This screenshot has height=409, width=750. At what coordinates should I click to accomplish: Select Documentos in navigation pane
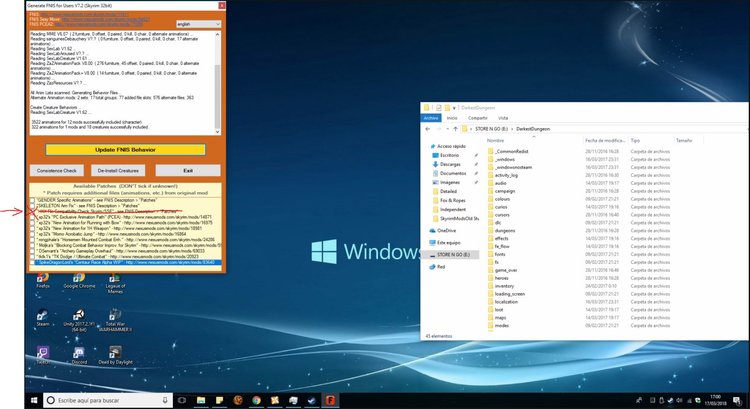(452, 173)
